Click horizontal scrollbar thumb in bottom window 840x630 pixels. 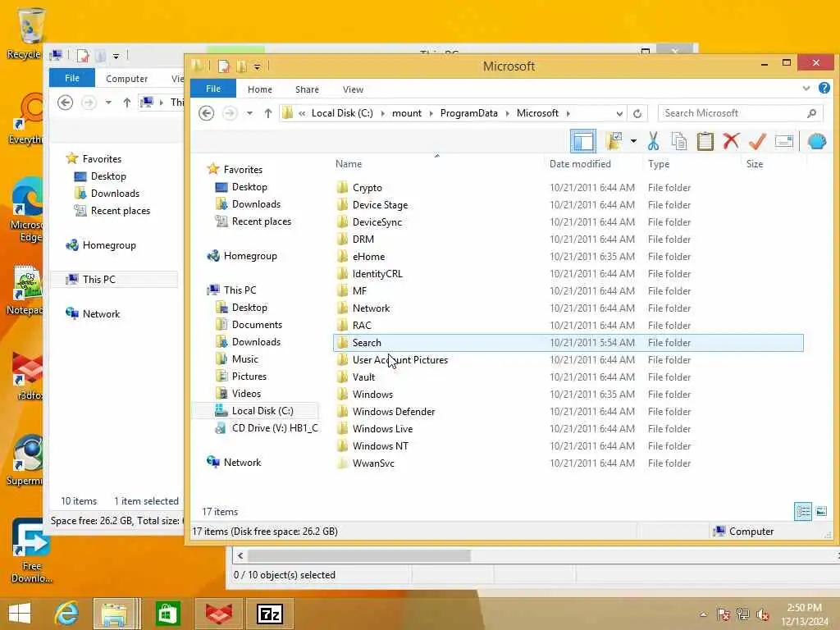(359, 555)
